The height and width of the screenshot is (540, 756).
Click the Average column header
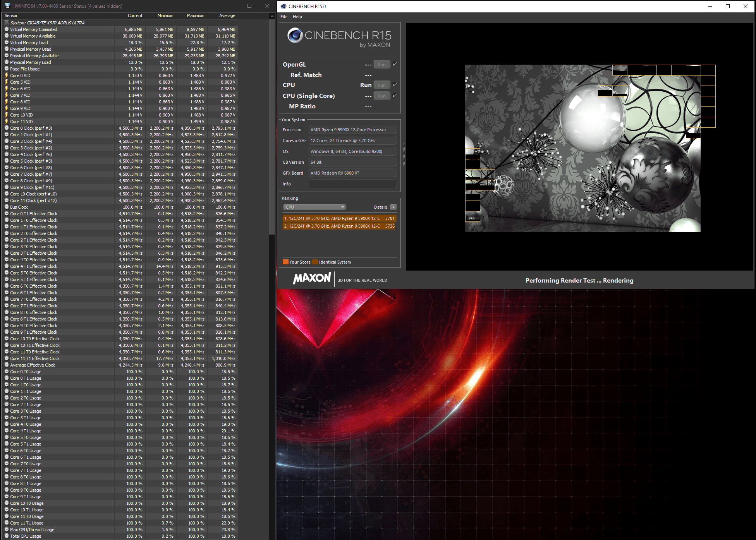(222, 15)
